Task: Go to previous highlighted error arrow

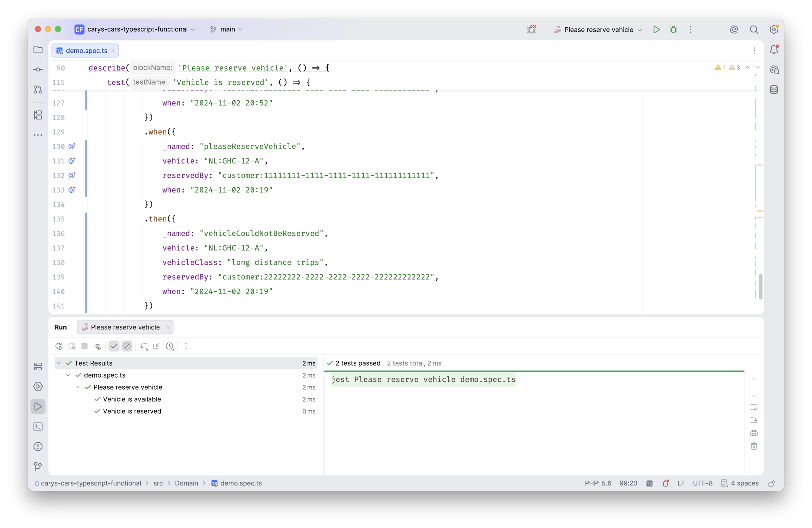Action: [x=747, y=67]
